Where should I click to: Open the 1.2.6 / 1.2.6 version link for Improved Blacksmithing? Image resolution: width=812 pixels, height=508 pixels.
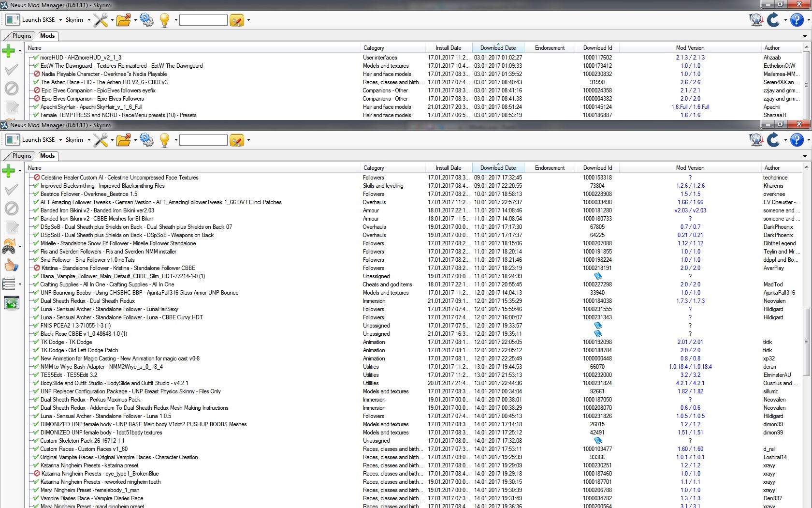tap(690, 186)
